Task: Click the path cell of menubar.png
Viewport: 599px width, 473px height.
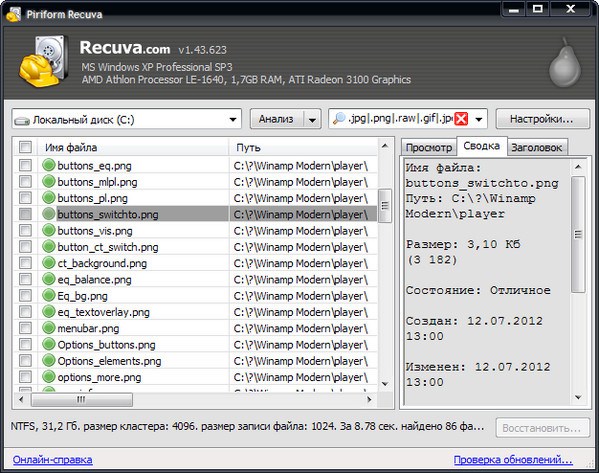Action: (301, 328)
